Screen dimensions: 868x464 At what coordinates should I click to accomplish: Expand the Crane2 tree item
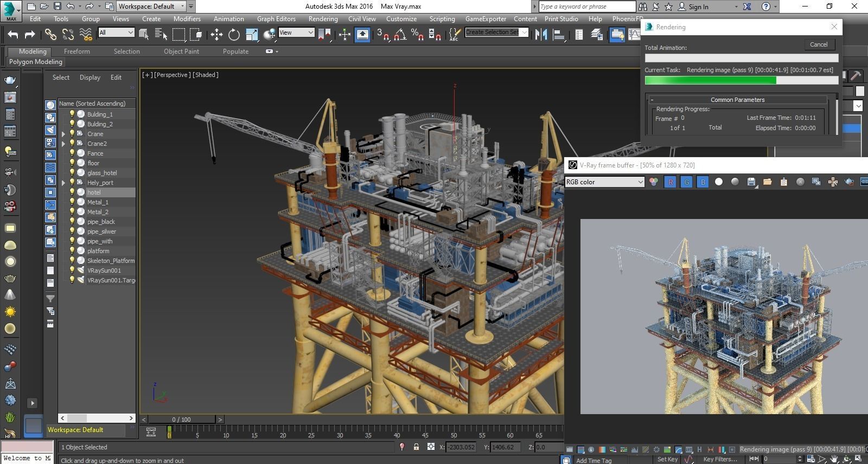pyautogui.click(x=63, y=144)
